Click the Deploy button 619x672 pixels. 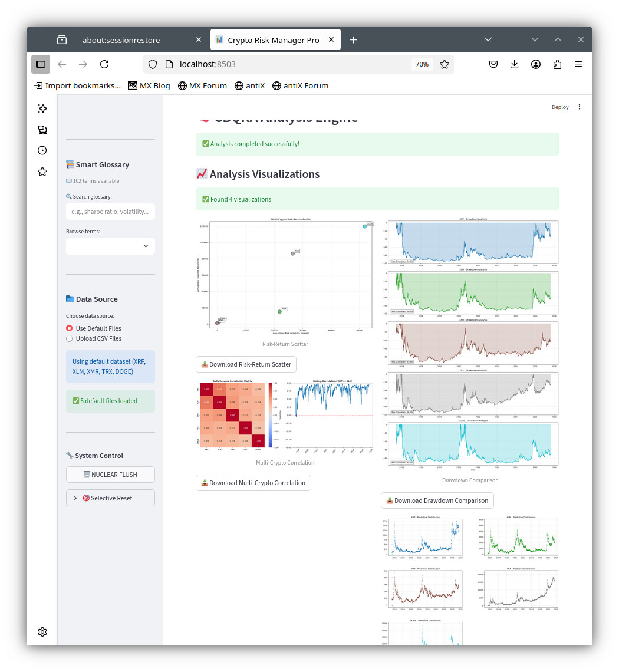(x=560, y=107)
